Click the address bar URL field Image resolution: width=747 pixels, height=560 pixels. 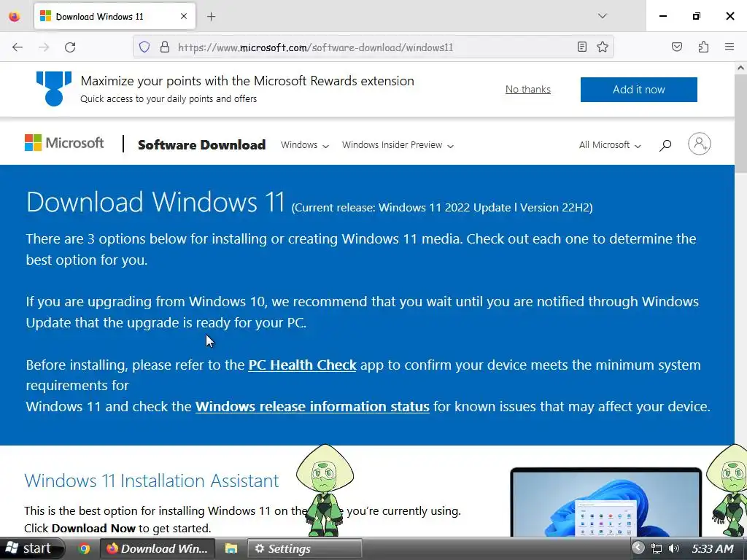[x=371, y=47]
